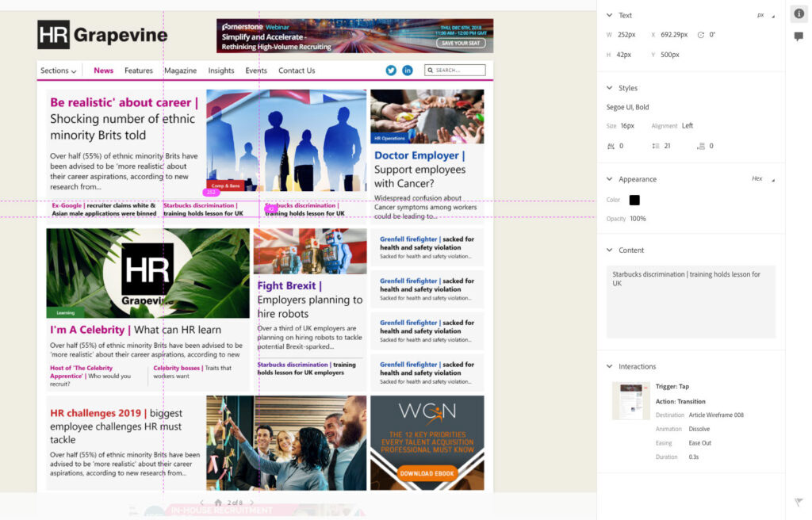812x520 pixels.
Task: Click the home artboard icon
Action: [x=218, y=503]
